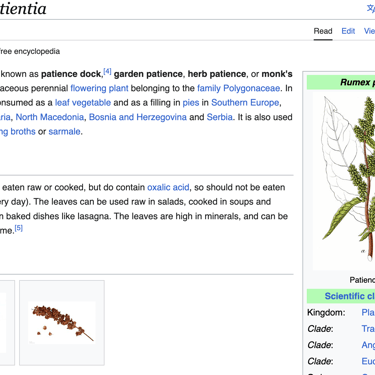Click the Kingdom value link

[368, 313]
